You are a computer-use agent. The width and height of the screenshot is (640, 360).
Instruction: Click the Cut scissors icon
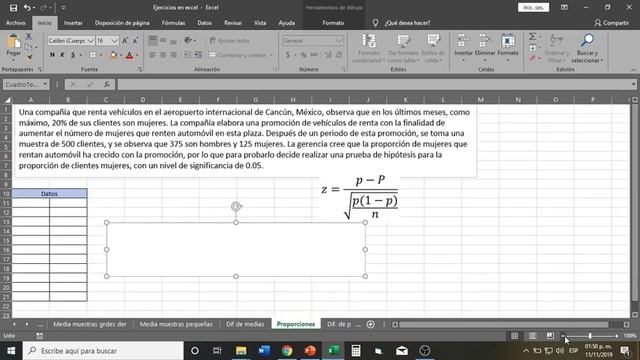(x=29, y=37)
